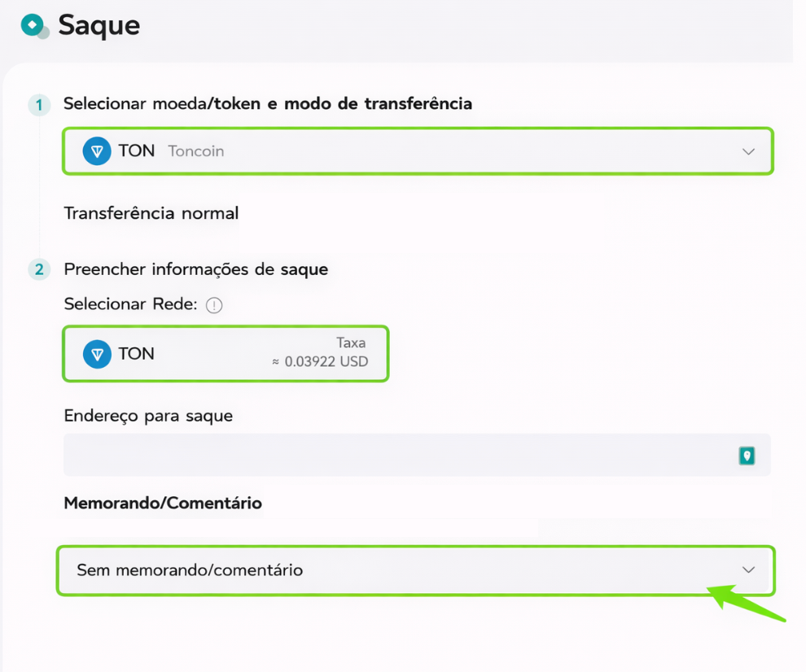Click the info icon beside Selecionar Rede

coord(214,305)
